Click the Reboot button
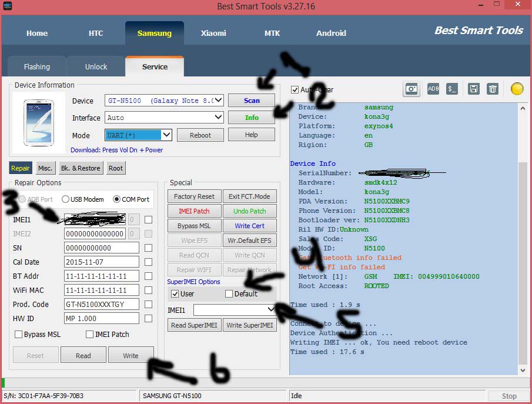 [x=200, y=135]
